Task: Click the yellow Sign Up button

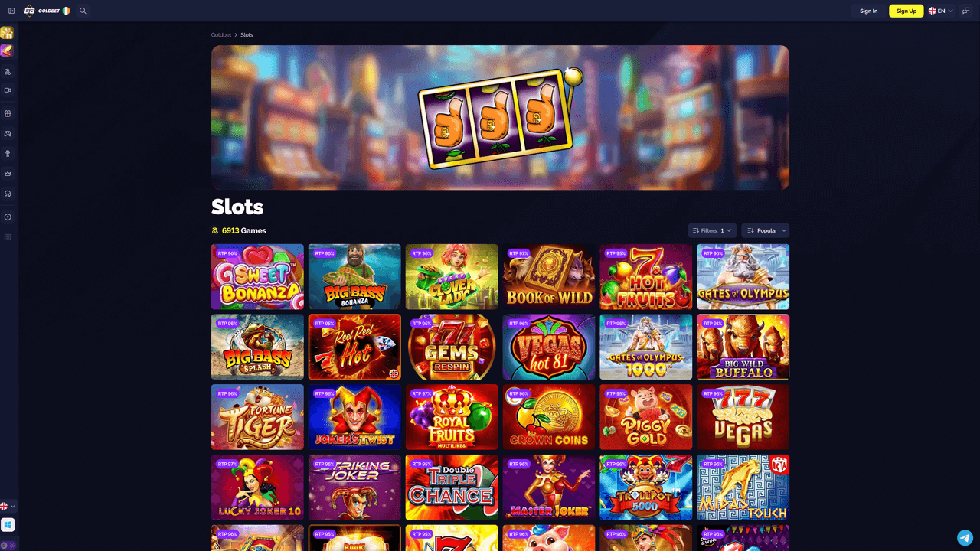Action: point(906,11)
